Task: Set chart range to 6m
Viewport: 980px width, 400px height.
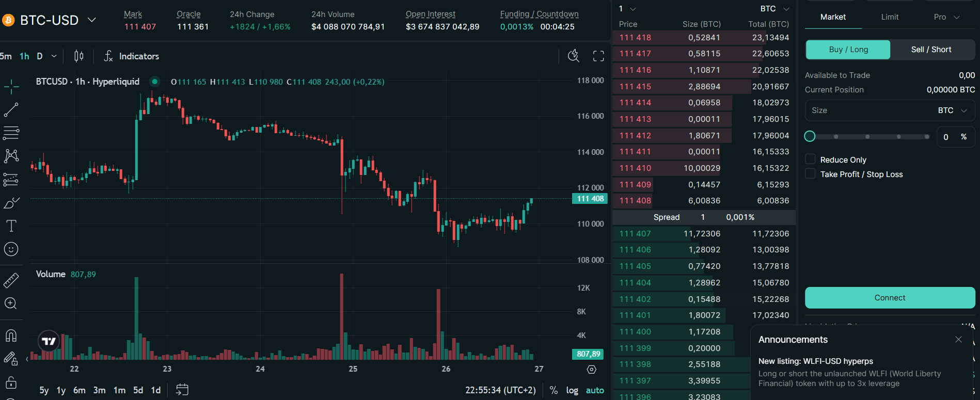Action: 80,390
